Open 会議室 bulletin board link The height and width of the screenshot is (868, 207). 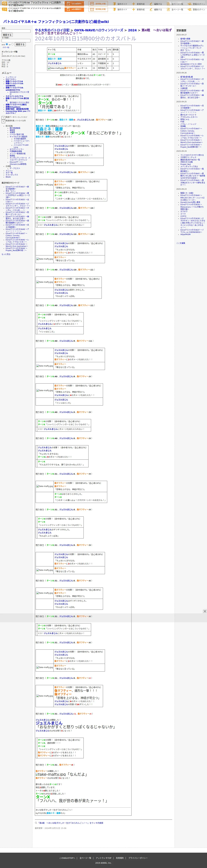click(12, 132)
